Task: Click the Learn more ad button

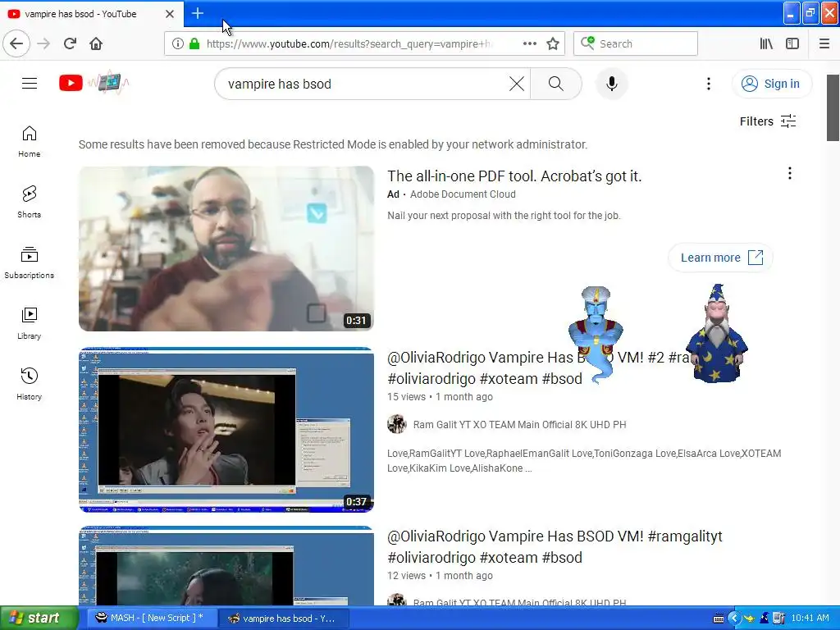Action: point(720,258)
